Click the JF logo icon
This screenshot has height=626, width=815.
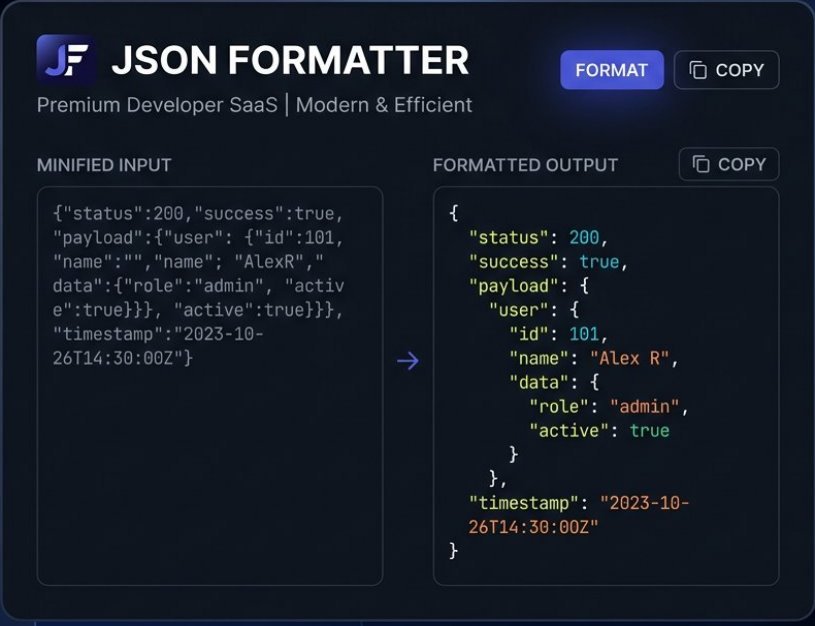(65, 59)
